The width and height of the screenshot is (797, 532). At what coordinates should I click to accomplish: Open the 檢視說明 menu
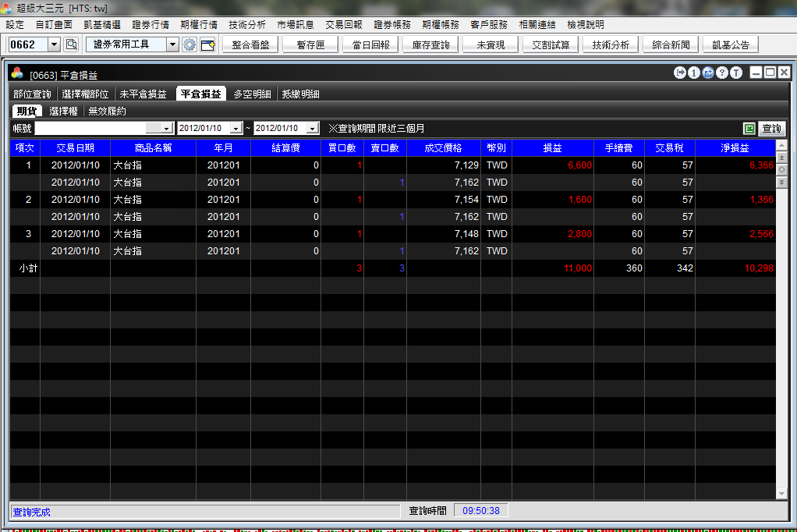point(586,24)
